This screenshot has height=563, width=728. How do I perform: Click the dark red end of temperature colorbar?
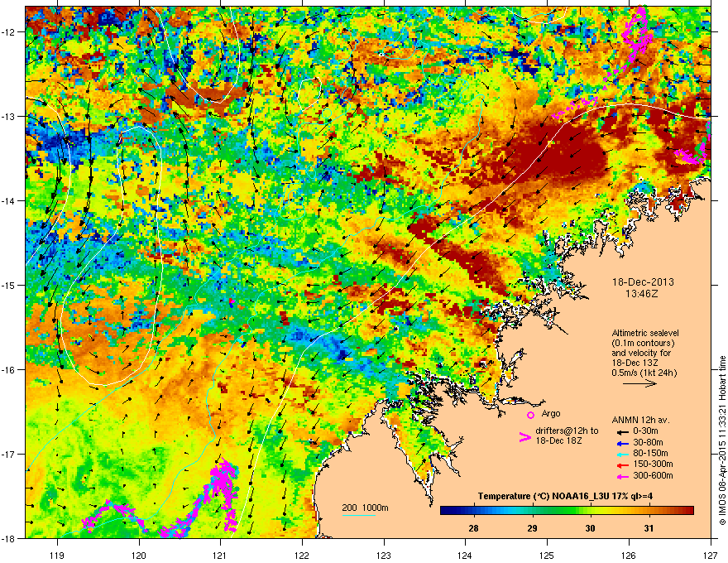[688, 511]
